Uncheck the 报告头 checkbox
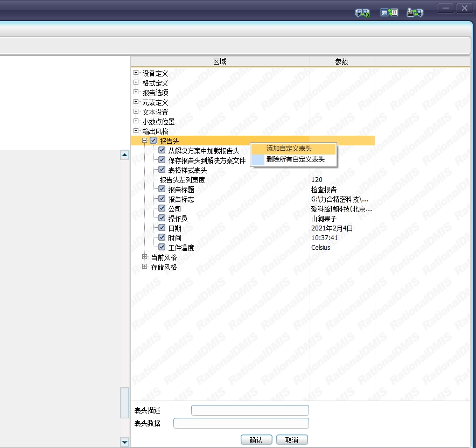Image resolution: width=476 pixels, height=448 pixels. pyautogui.click(x=153, y=141)
